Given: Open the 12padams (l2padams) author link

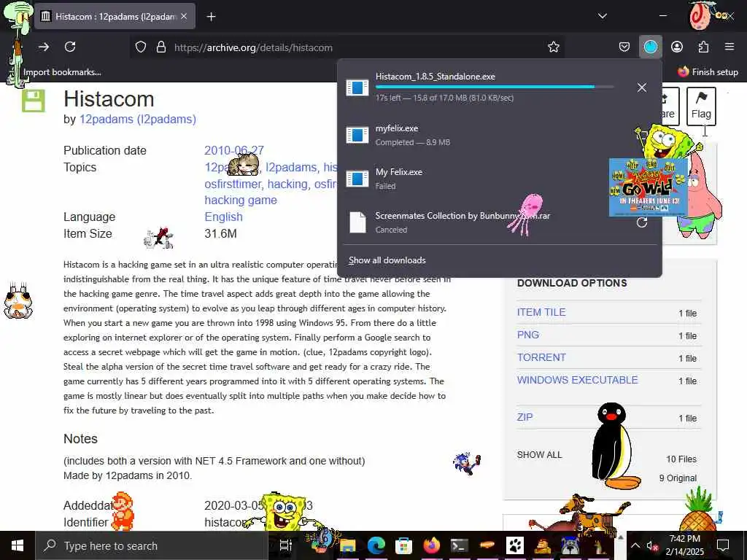Looking at the screenshot, I should point(138,119).
